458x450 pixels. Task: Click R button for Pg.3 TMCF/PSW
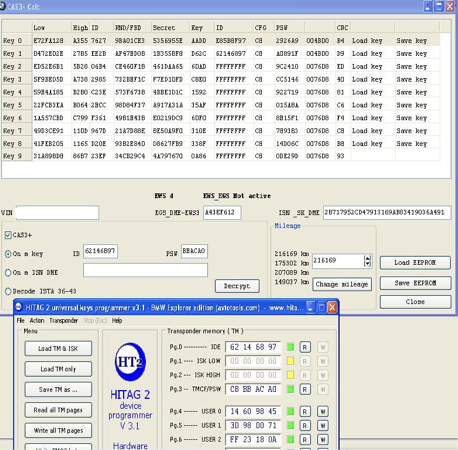(305, 389)
